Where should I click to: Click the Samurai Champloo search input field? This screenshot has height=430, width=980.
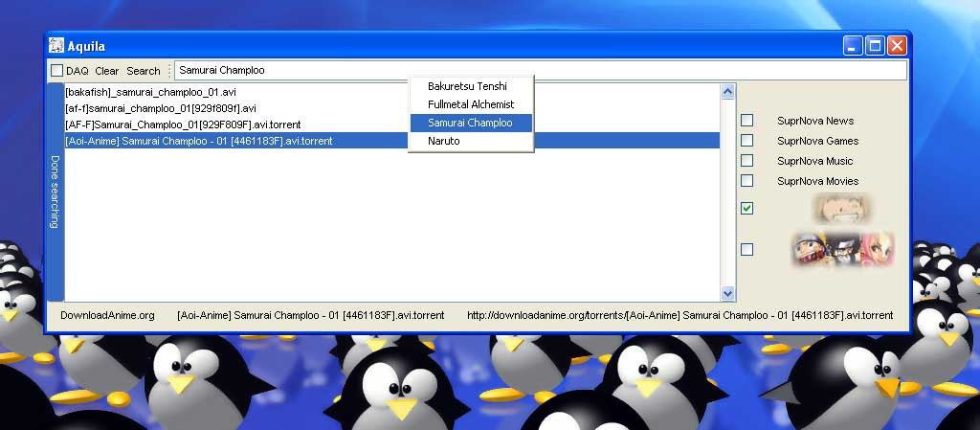541,70
